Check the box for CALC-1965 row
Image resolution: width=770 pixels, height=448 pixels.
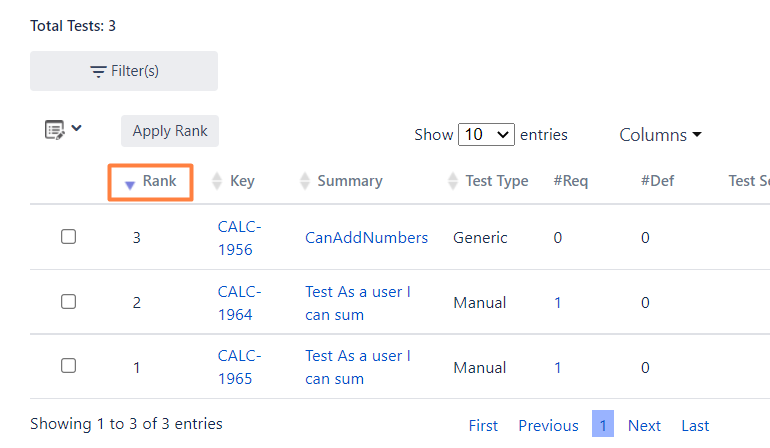[x=68, y=366]
